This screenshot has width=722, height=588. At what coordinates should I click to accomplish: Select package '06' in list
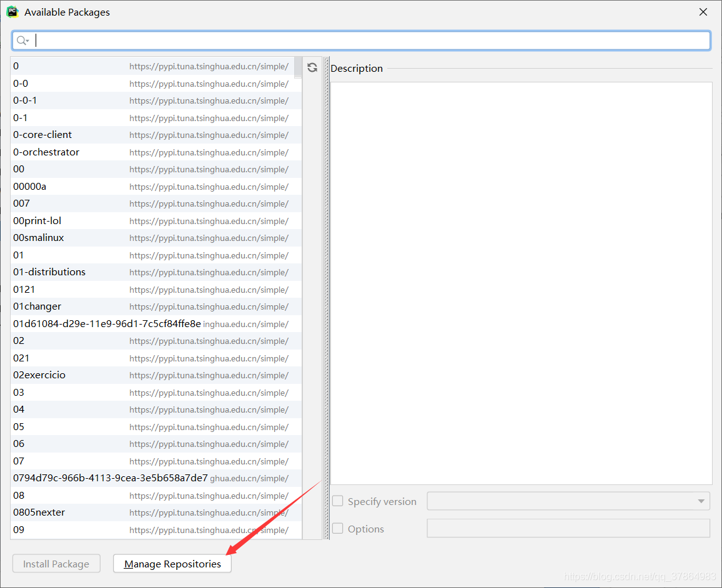pyautogui.click(x=156, y=444)
